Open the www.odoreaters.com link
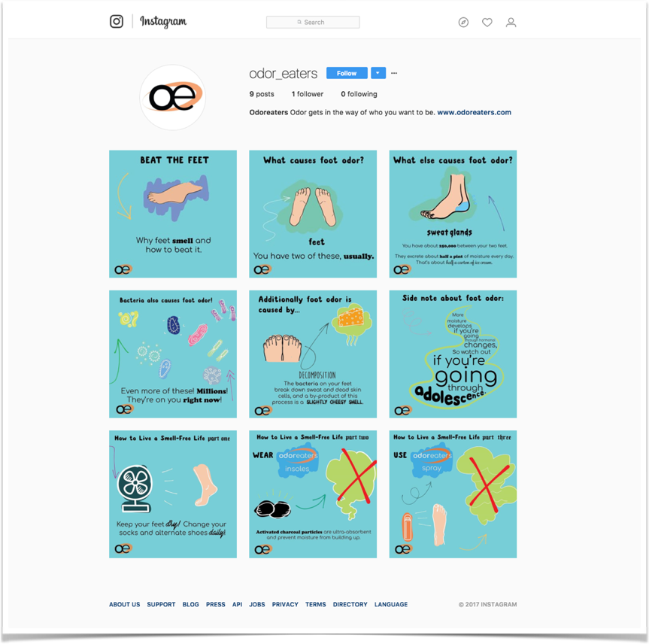Viewport: 649px width, 644px height. point(474,112)
